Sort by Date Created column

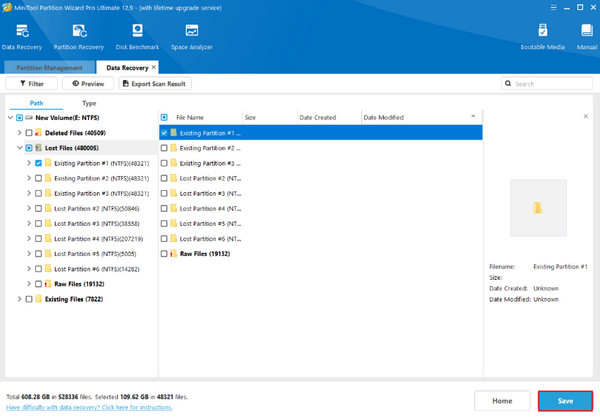[318, 118]
